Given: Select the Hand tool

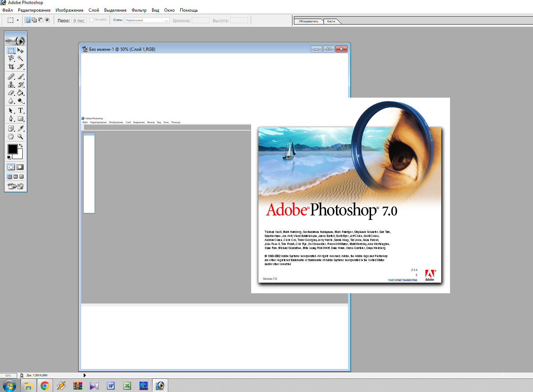Looking at the screenshot, I should 11,136.
